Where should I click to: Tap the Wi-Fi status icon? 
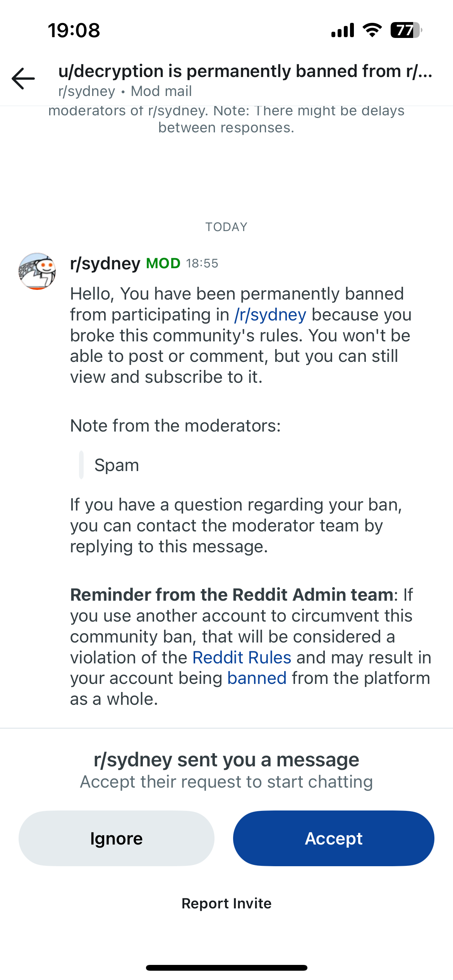[372, 30]
